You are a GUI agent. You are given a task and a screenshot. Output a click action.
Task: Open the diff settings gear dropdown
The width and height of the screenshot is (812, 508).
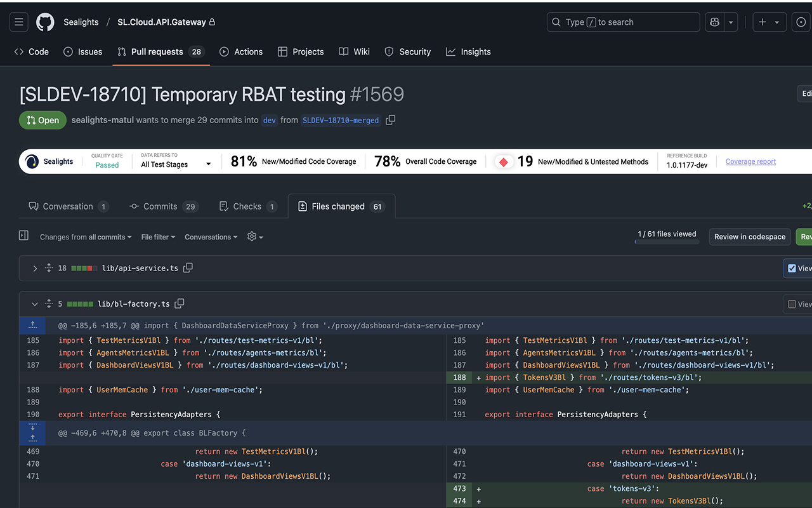(x=254, y=237)
